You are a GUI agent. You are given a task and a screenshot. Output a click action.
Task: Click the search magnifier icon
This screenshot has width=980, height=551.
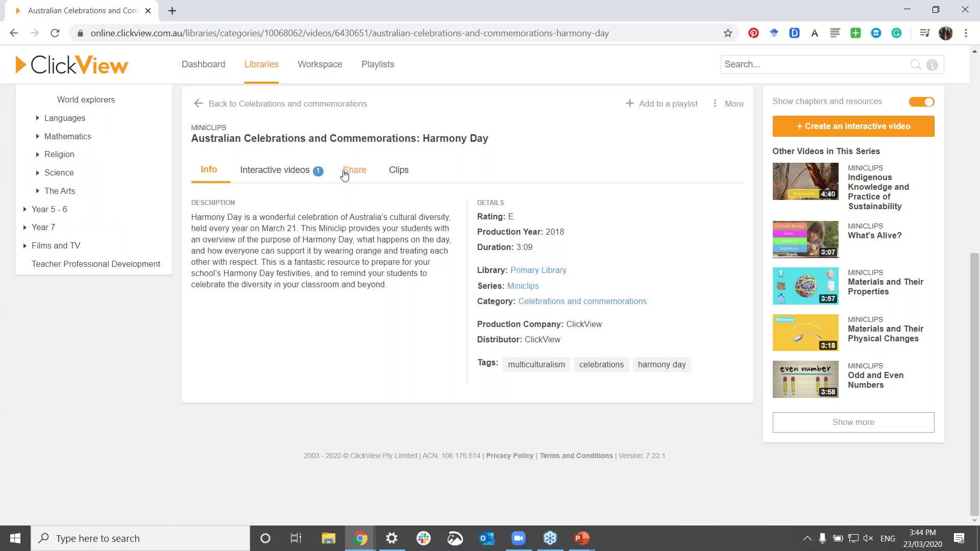pyautogui.click(x=916, y=65)
